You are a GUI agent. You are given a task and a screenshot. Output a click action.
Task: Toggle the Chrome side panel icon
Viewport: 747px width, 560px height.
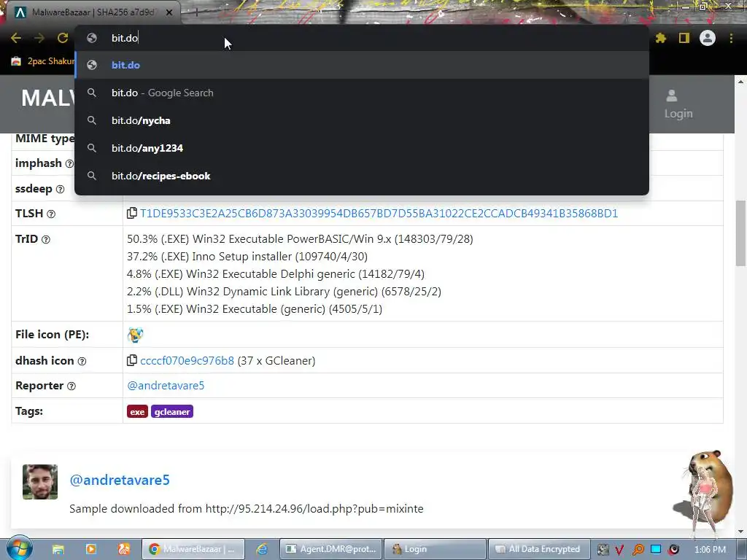point(684,38)
